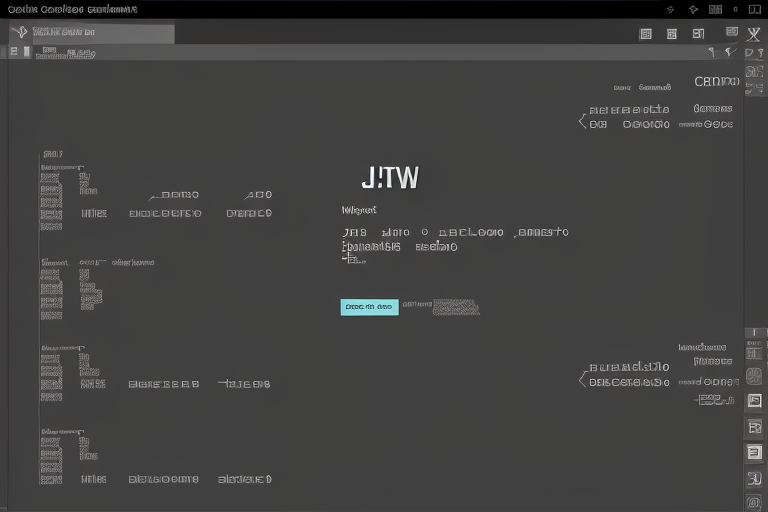Select the highlighted lined-page icon in the side panel
This screenshot has width=768, height=512.
[755, 452]
